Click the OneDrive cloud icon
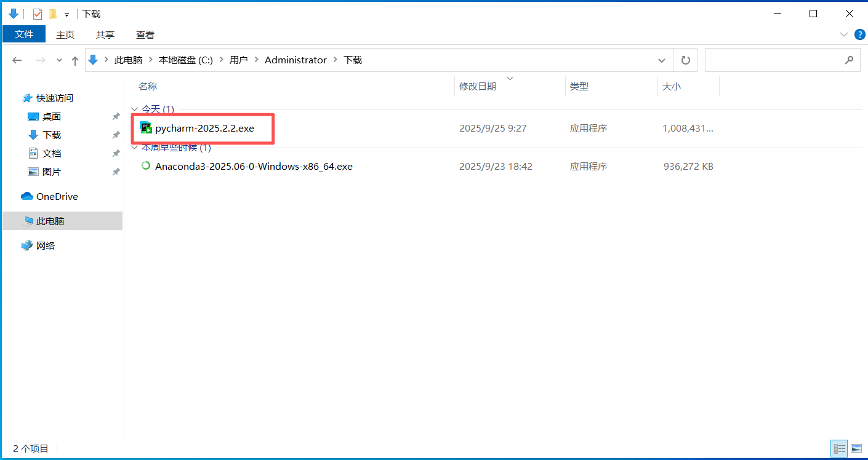 click(27, 197)
